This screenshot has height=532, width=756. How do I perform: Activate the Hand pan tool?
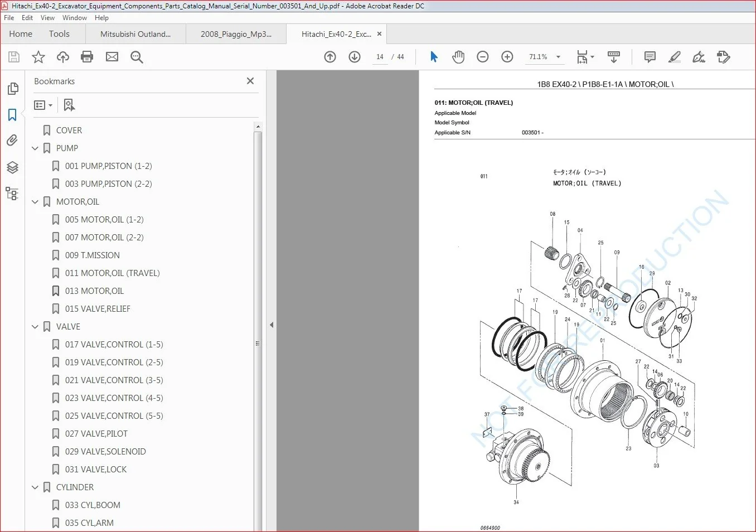(x=458, y=57)
